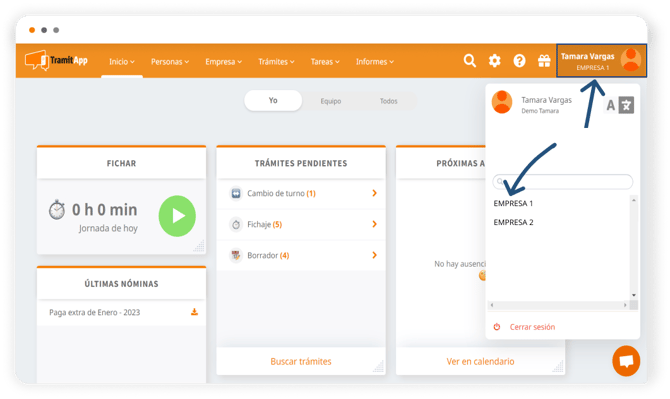The image size is (670, 399).
Task: Expand Cambio de turno chevron
Action: coord(374,193)
